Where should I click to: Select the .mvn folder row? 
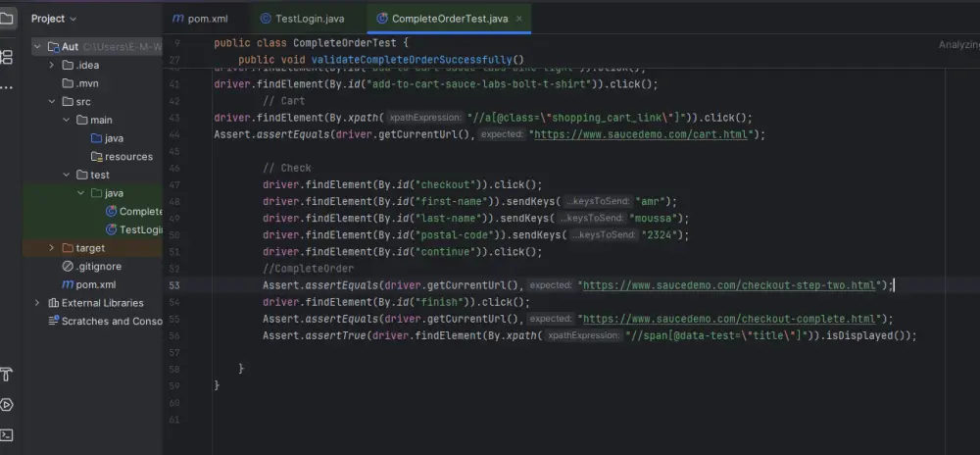coord(93,83)
